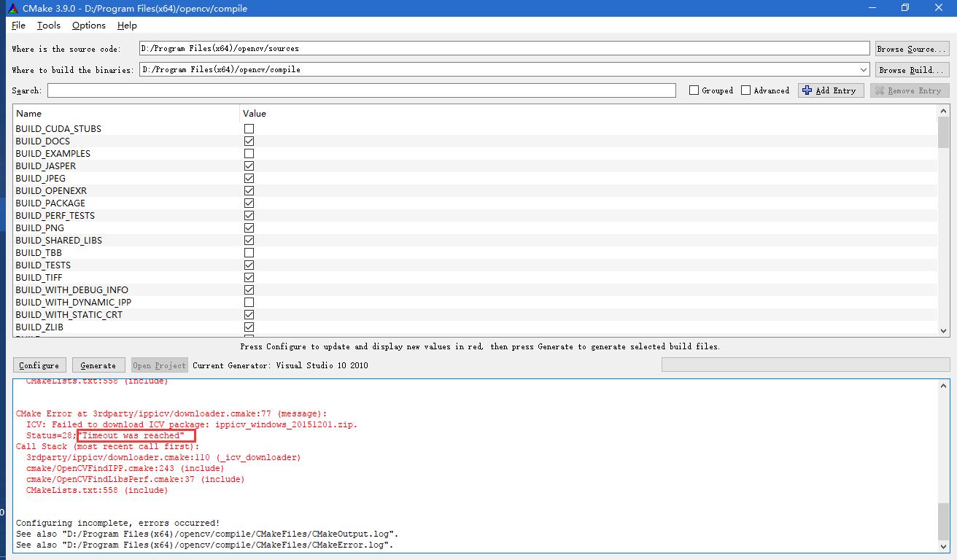Check the BUILD_EXAMPLES checkbox
Image resolution: width=957 pixels, height=560 pixels.
[249, 153]
